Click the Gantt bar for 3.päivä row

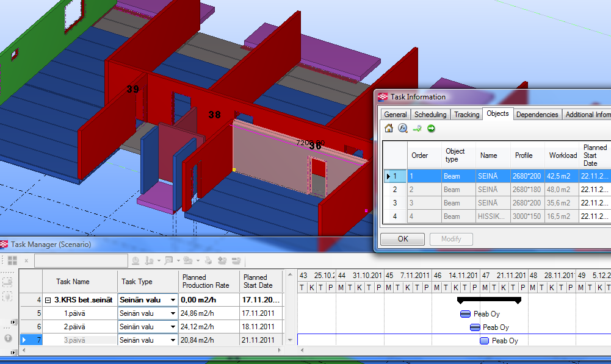[x=484, y=341]
